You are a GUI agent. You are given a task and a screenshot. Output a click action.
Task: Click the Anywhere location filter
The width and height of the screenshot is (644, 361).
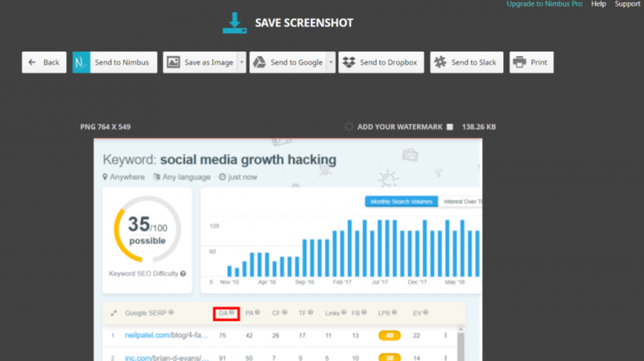tap(124, 177)
